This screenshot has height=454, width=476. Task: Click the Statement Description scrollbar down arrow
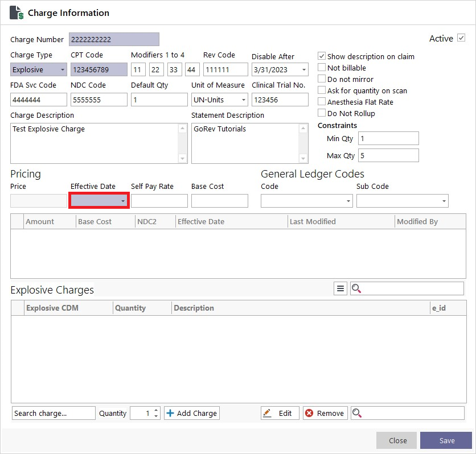[303, 158]
